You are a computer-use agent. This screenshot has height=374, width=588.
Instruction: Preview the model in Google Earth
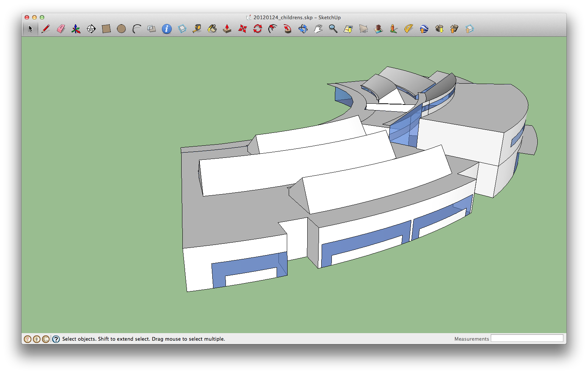click(x=423, y=29)
